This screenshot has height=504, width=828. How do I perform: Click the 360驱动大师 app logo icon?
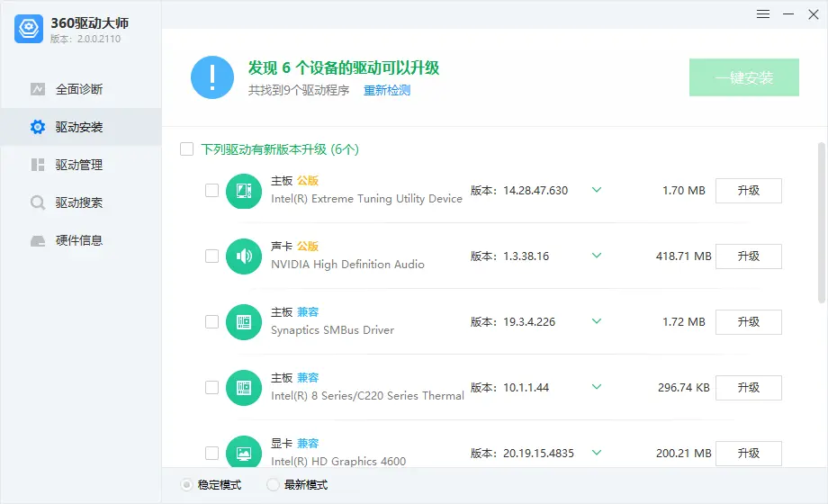click(29, 28)
